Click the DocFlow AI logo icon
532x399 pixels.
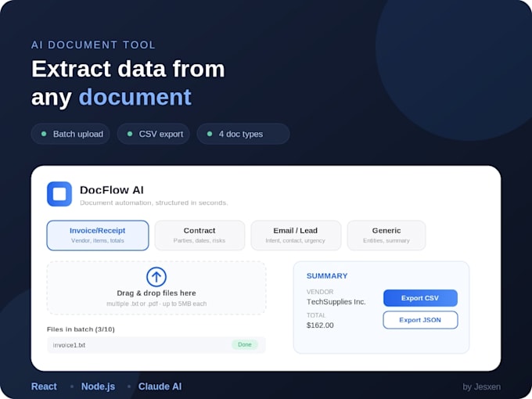pos(59,194)
